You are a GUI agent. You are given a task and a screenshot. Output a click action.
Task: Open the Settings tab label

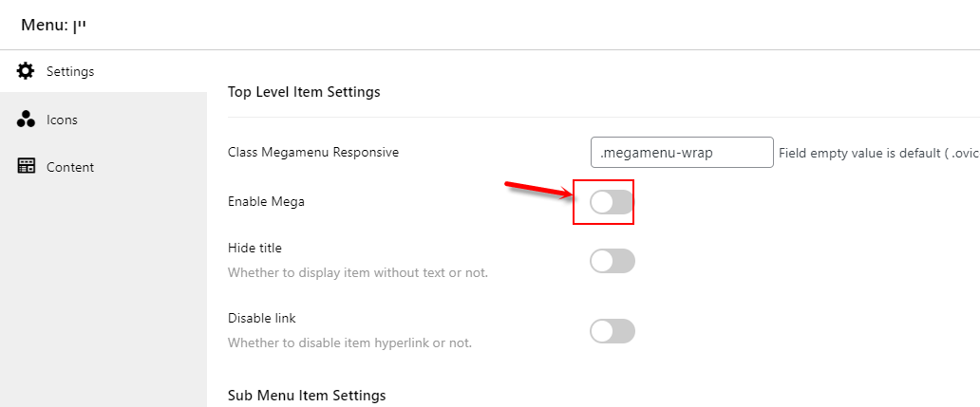[x=70, y=71]
